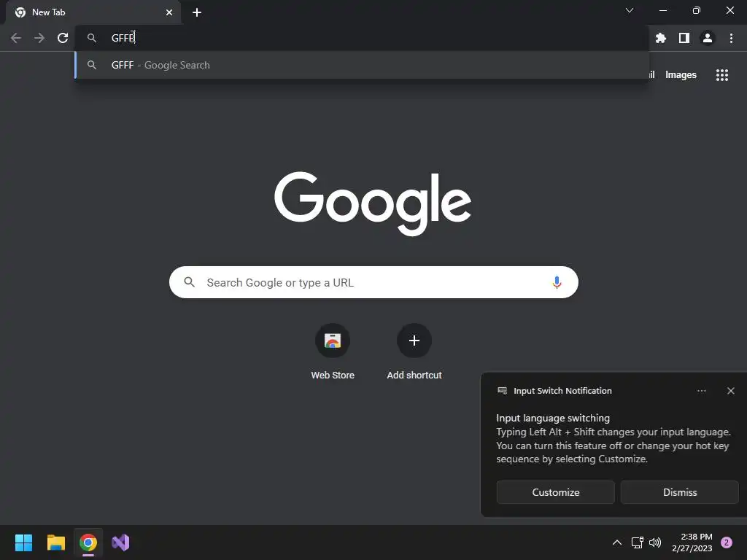The height and width of the screenshot is (560, 747).
Task: Close the Input Switch Notification with X
Action: 730,391
